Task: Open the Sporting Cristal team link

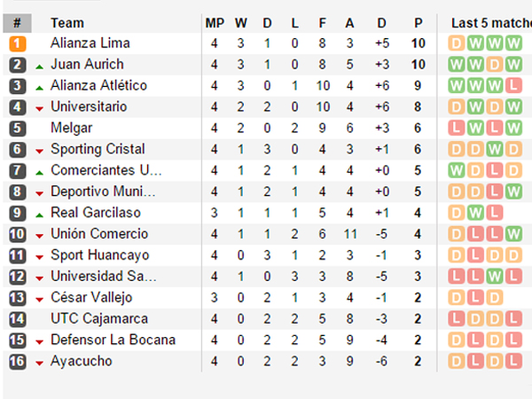Action: (98, 149)
